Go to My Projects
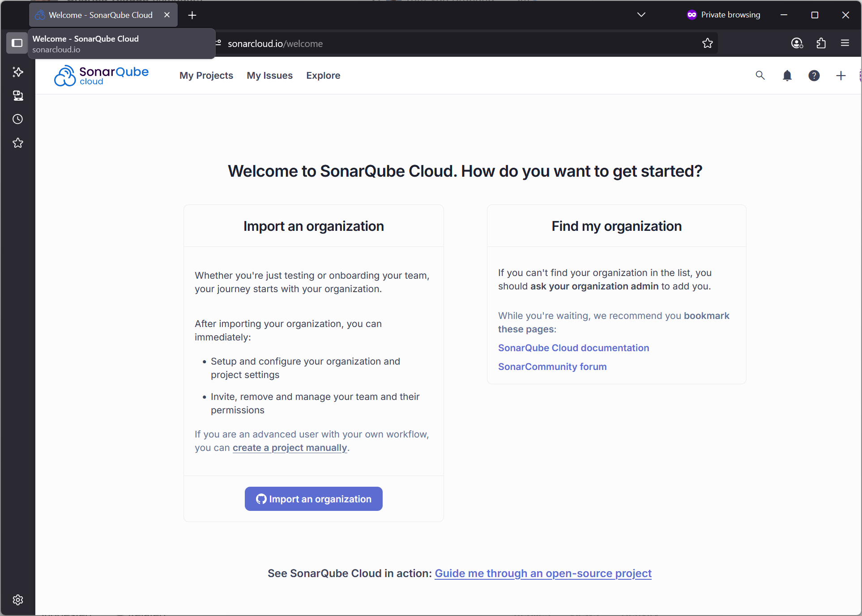 pyautogui.click(x=206, y=76)
